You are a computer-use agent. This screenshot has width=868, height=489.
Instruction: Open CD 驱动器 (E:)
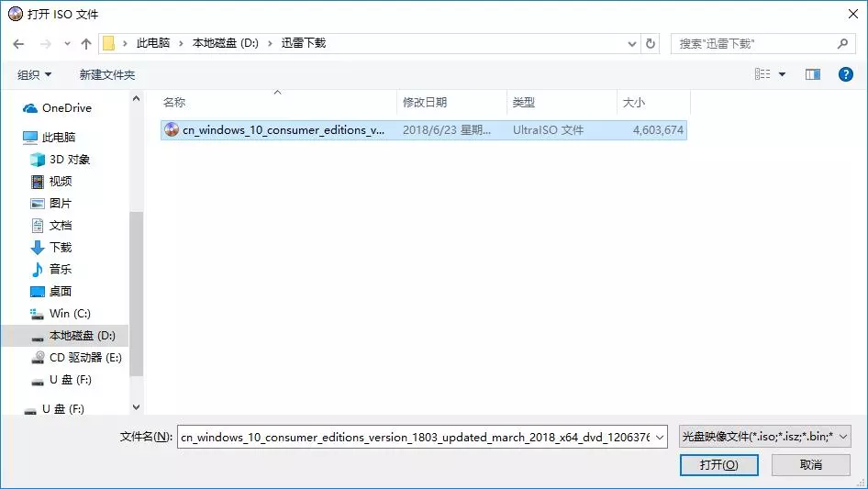[85, 358]
